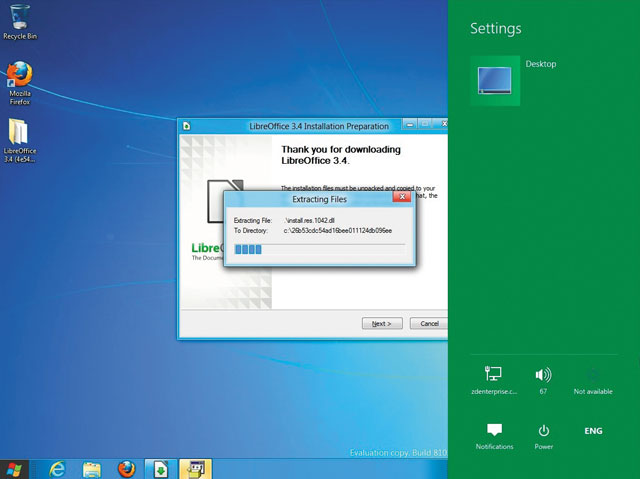Open the volume control showing 67
Screen dimensions: 640x479
(x=543, y=380)
